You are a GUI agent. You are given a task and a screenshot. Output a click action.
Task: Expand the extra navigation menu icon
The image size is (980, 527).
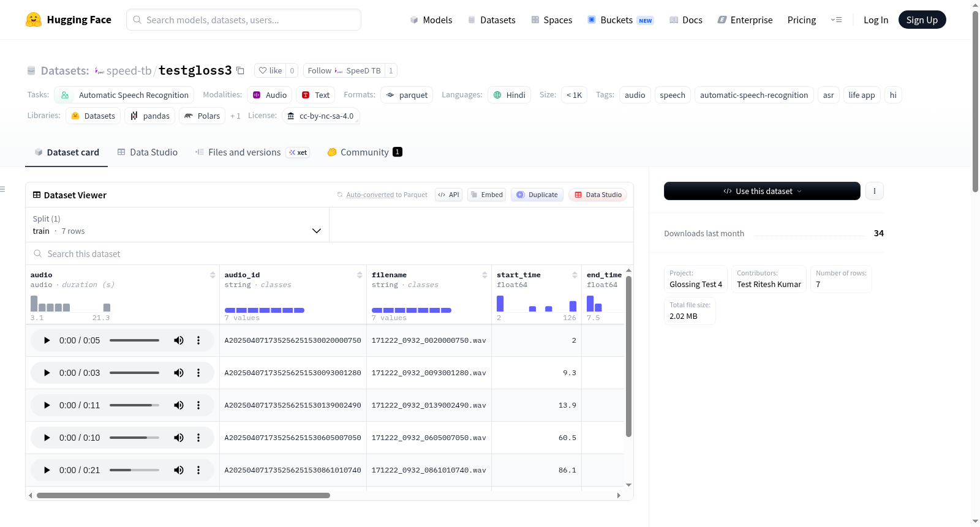836,20
